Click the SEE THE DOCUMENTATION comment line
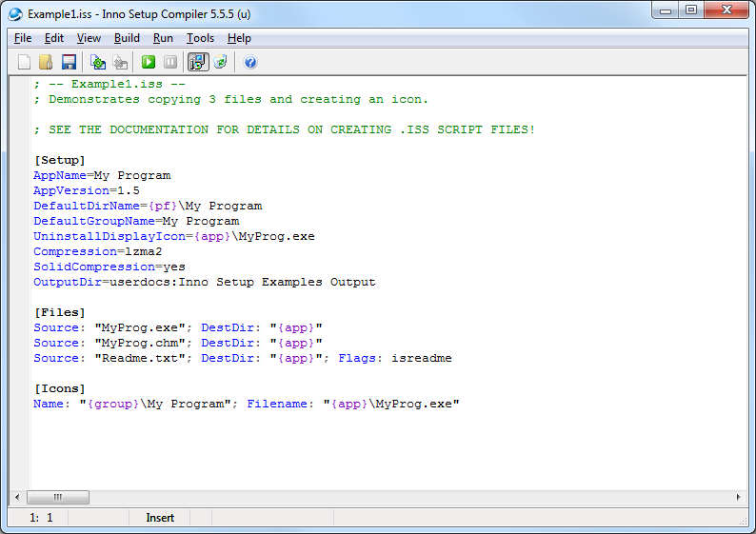Screen dimensions: 756x534 click(x=285, y=129)
